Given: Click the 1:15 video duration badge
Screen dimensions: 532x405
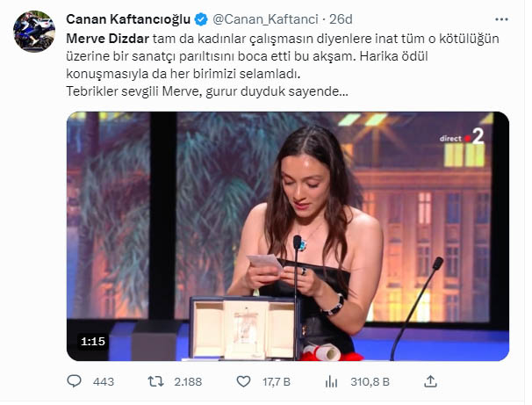Looking at the screenshot, I should tap(93, 340).
